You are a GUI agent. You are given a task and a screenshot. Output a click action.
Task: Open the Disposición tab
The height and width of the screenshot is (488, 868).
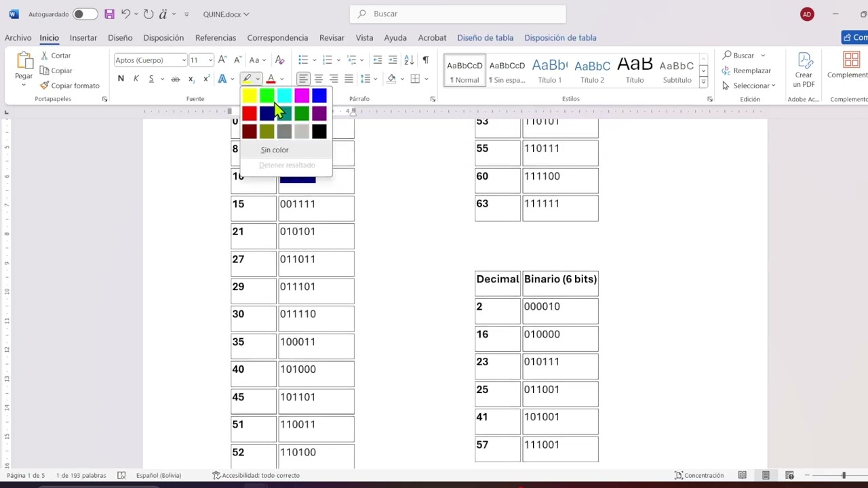pyautogui.click(x=163, y=38)
